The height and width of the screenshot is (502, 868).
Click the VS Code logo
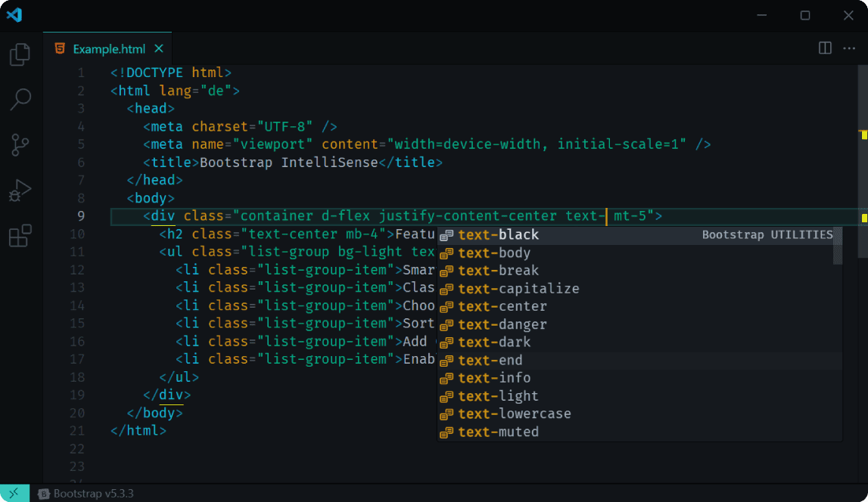pos(14,15)
